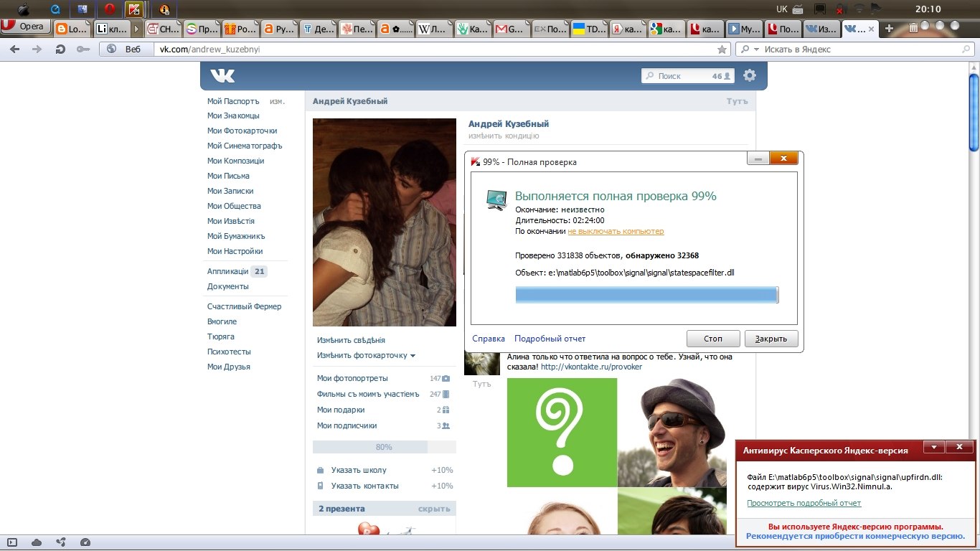Screen dimensions: 980x551
Task: Click the Opera Turbo speedometer icon
Action: point(85,542)
